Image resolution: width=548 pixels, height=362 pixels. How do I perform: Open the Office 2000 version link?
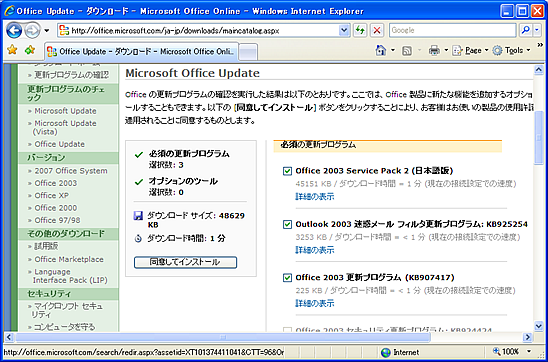(56, 208)
